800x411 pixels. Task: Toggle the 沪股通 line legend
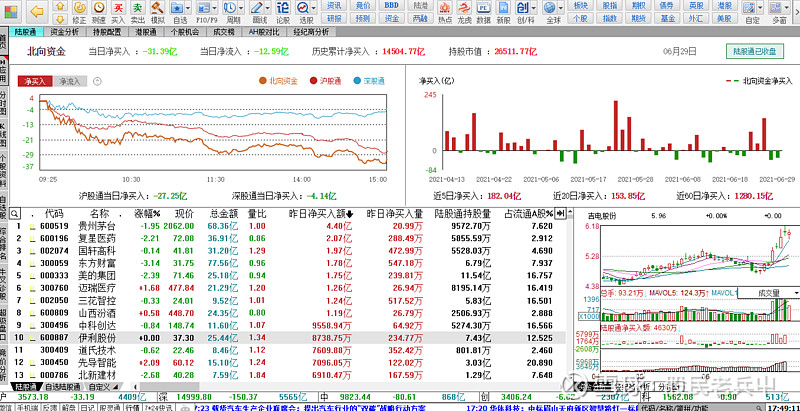point(326,81)
